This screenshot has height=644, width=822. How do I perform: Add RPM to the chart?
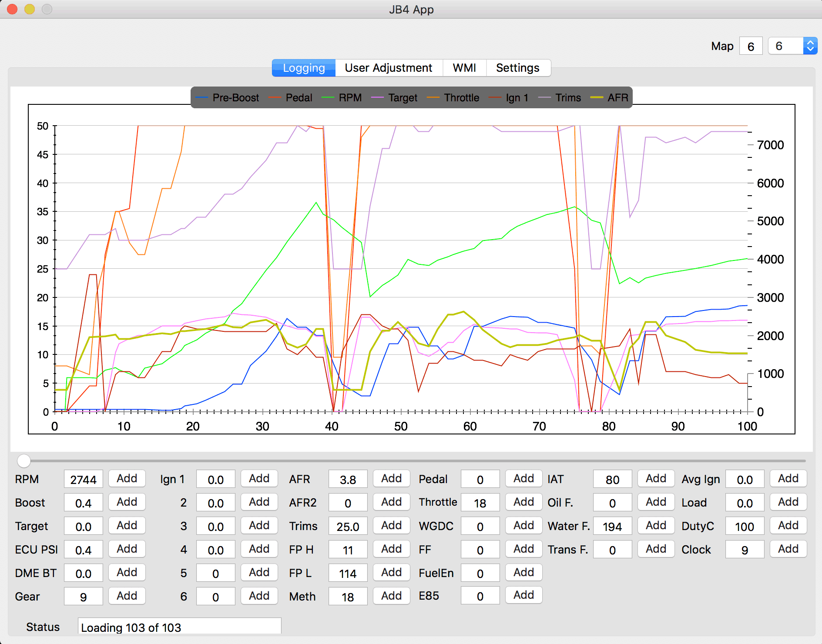[127, 479]
